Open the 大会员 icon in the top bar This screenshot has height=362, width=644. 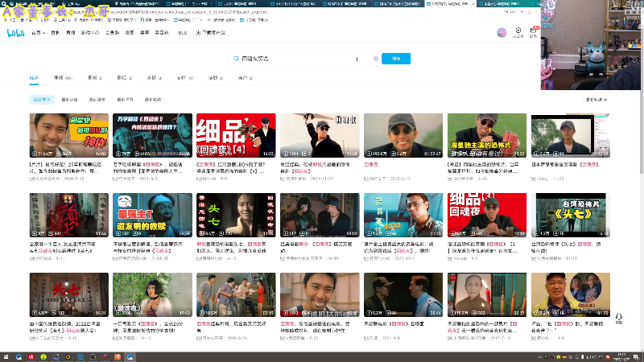click(518, 32)
